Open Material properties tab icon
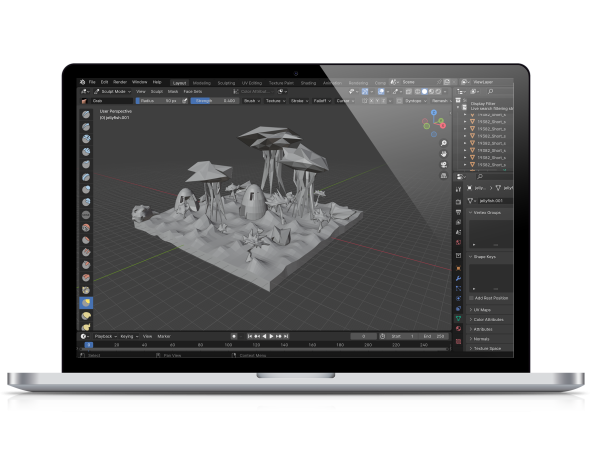590x450 pixels. 458,329
